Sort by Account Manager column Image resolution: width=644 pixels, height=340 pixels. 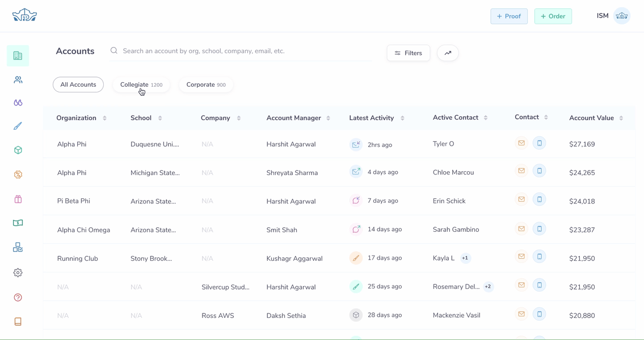329,118
